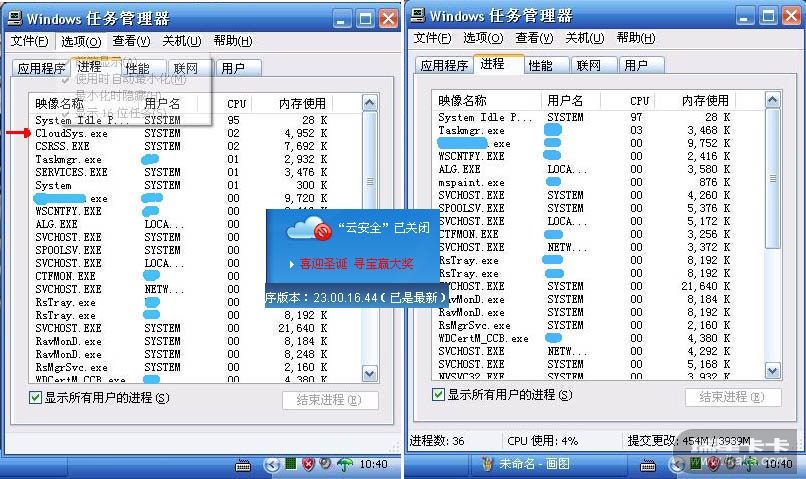Open 查看 menu in right Task Manager

click(534, 38)
